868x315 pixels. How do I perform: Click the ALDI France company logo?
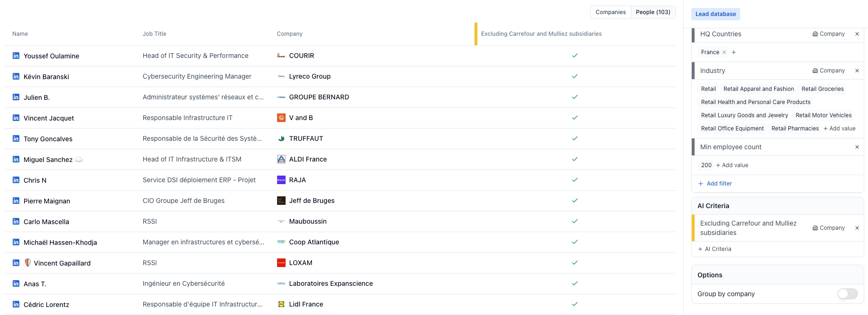tap(281, 159)
